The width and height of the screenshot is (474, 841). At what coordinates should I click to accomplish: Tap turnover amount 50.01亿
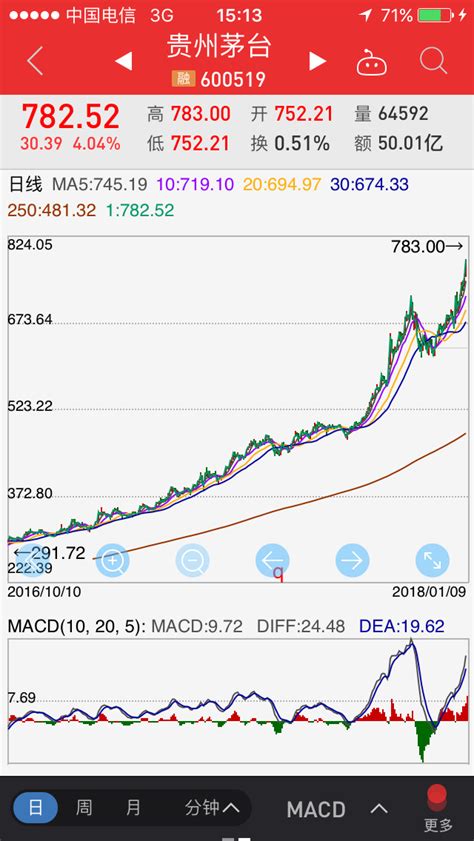coord(411,143)
